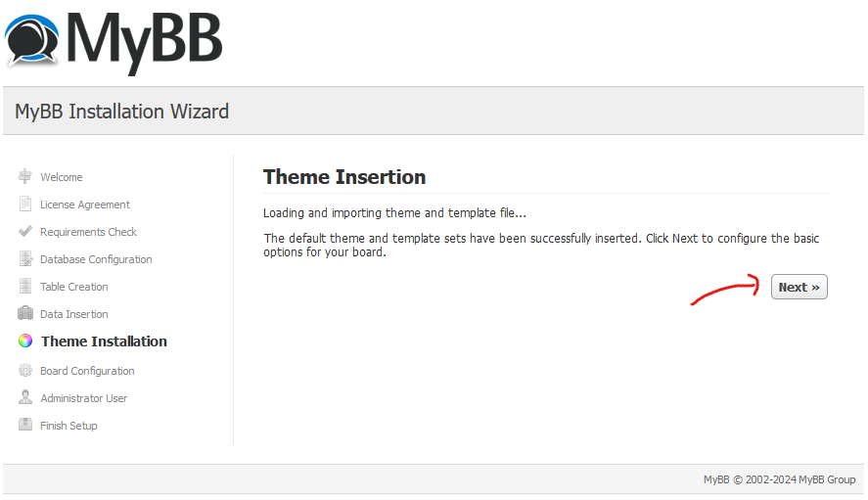Click the Board Configuration gear icon
868x500 pixels.
tap(25, 371)
